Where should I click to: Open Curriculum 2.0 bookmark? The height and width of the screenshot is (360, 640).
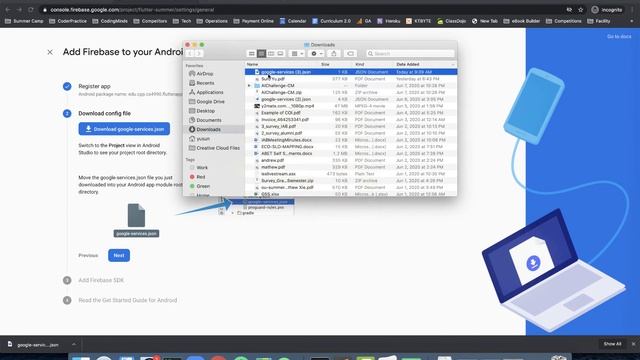331,21
